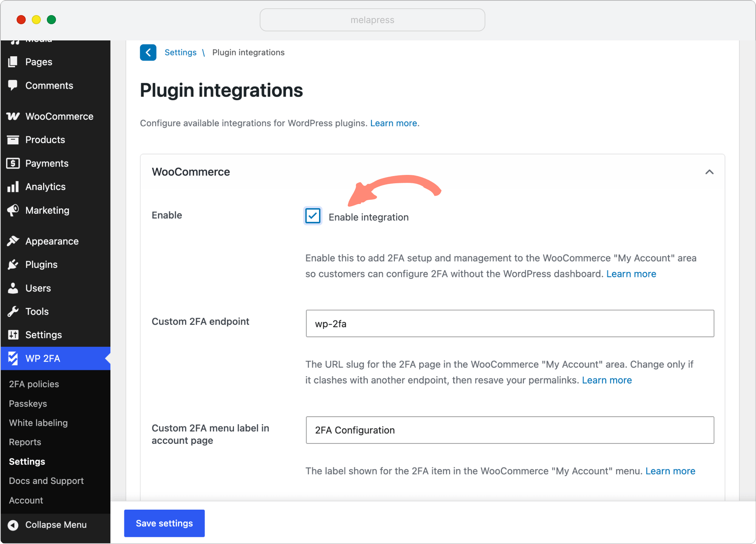Screen dimensions: 756x544
Task: Open the Appearance menu item
Action: [55, 241]
